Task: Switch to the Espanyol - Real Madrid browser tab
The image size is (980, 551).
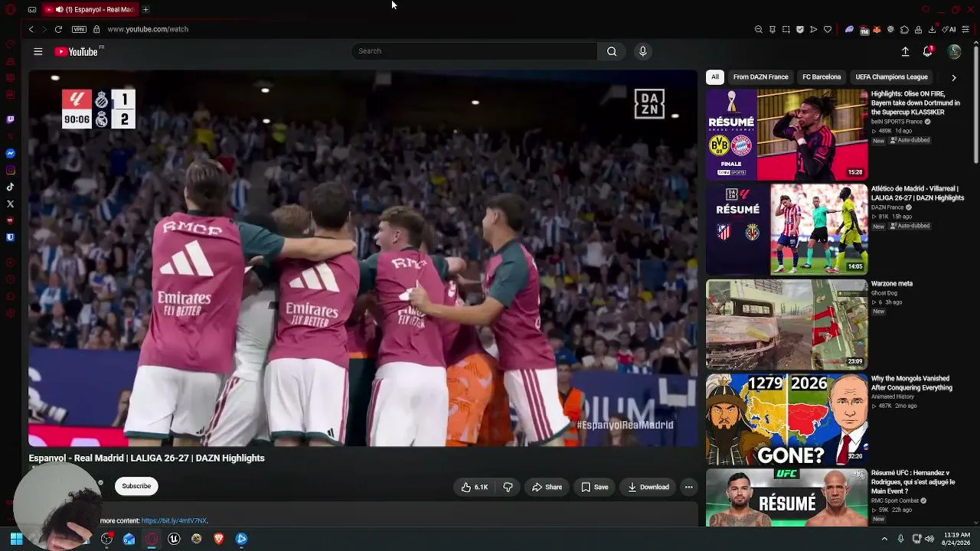Action: 89,9
